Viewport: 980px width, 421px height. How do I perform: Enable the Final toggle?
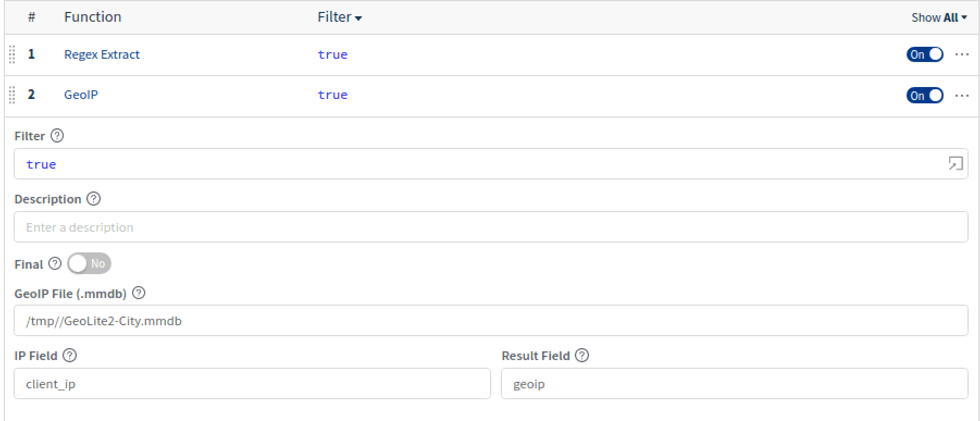(x=89, y=263)
